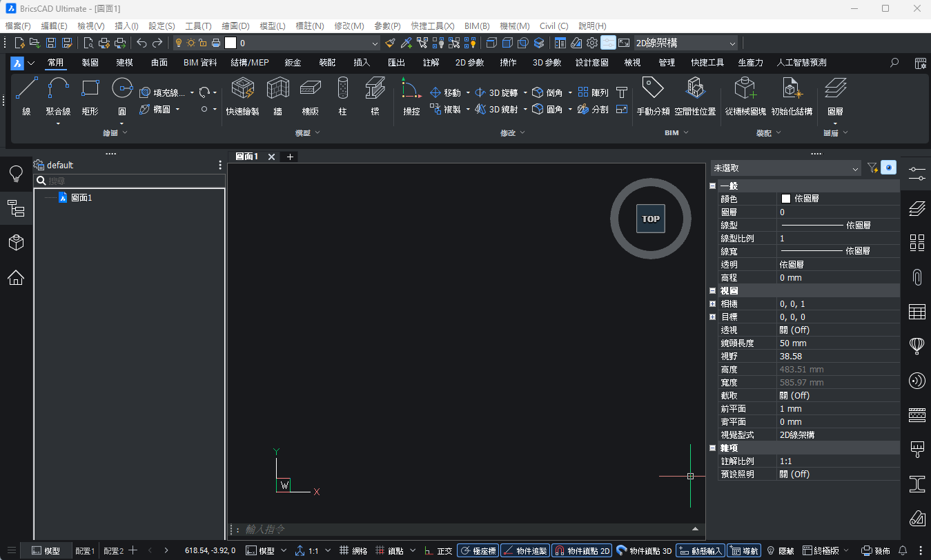Open Layers panel icon in right sidebar
This screenshot has height=560, width=931.
(x=917, y=208)
